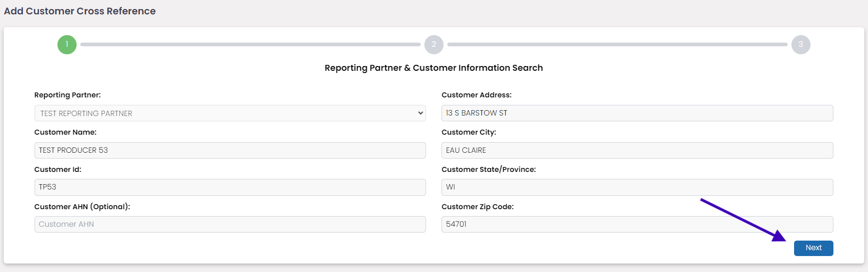This screenshot has height=272, width=868.
Task: Click the Customer State/Province label
Action: pos(488,169)
